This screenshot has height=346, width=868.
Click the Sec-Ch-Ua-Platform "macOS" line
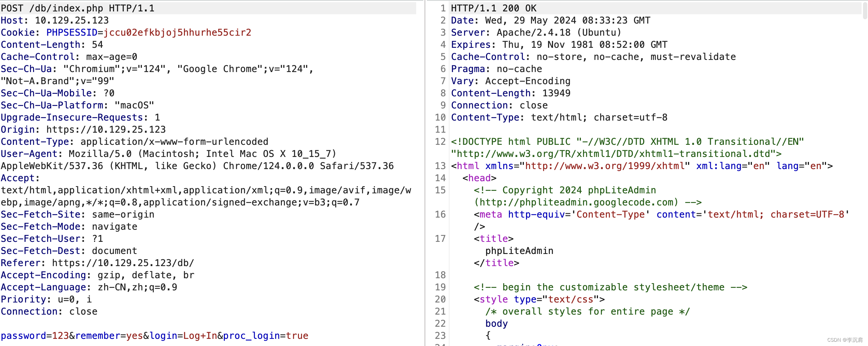(77, 105)
